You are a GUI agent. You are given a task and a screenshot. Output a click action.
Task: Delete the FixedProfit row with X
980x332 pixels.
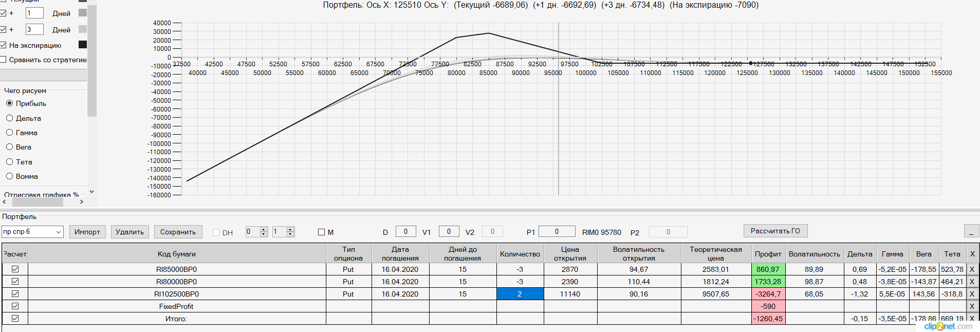pyautogui.click(x=972, y=306)
